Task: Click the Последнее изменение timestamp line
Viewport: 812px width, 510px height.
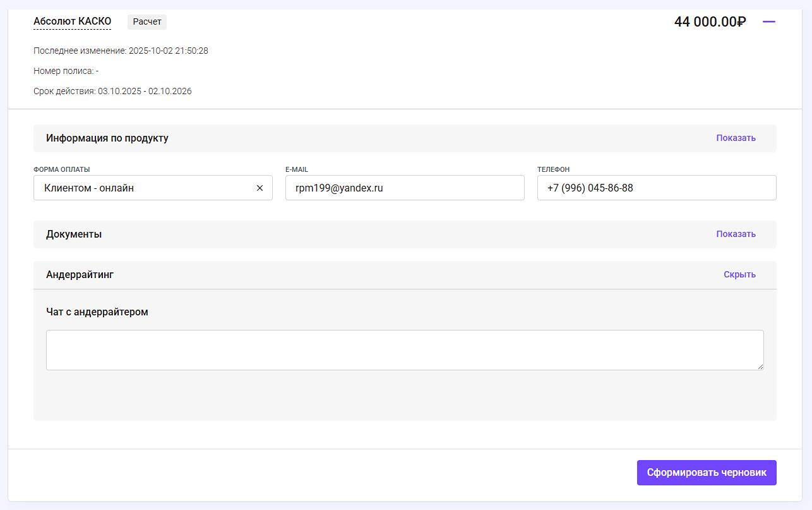Action: click(x=121, y=51)
